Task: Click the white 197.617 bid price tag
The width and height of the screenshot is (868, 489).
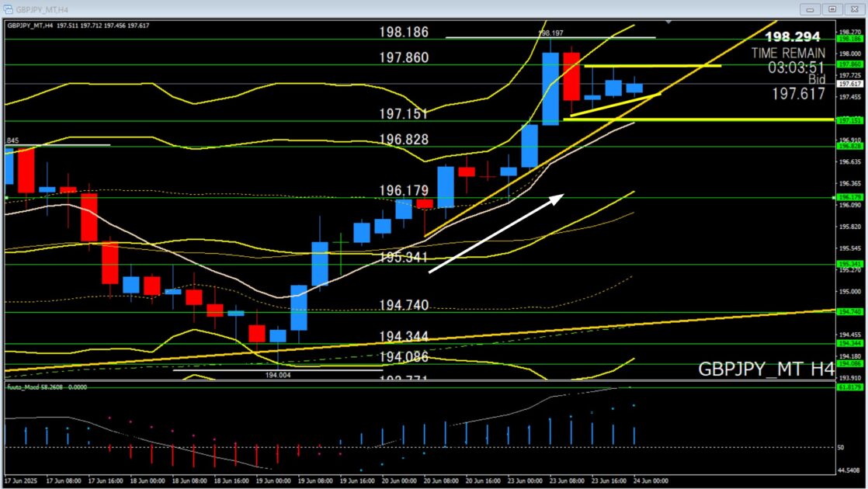Action: pyautogui.click(x=847, y=84)
